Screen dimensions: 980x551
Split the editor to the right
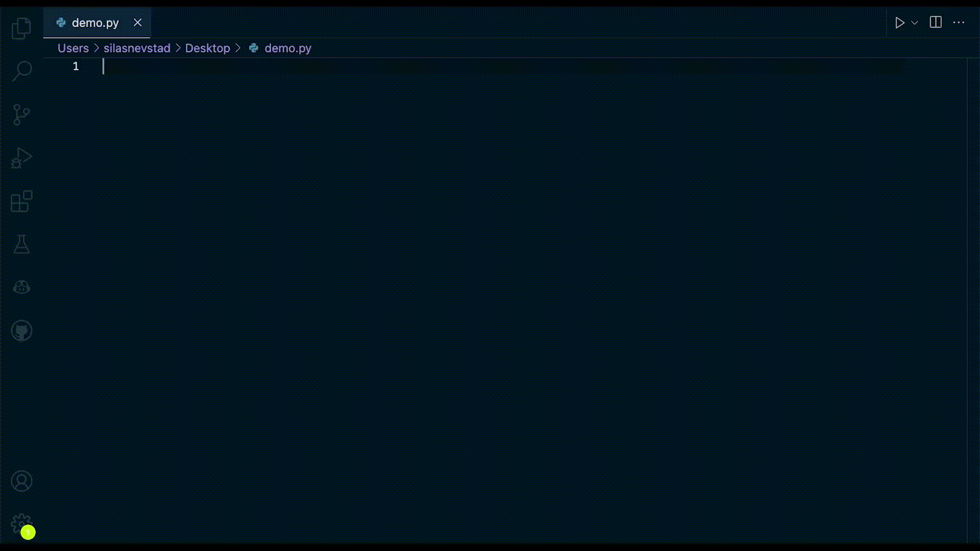pyautogui.click(x=936, y=22)
